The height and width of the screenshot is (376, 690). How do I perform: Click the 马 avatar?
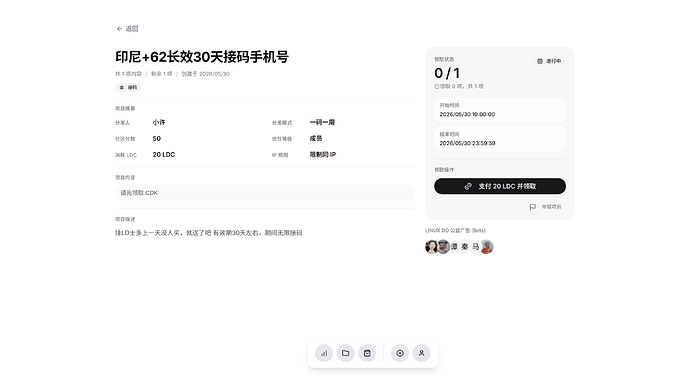(476, 247)
